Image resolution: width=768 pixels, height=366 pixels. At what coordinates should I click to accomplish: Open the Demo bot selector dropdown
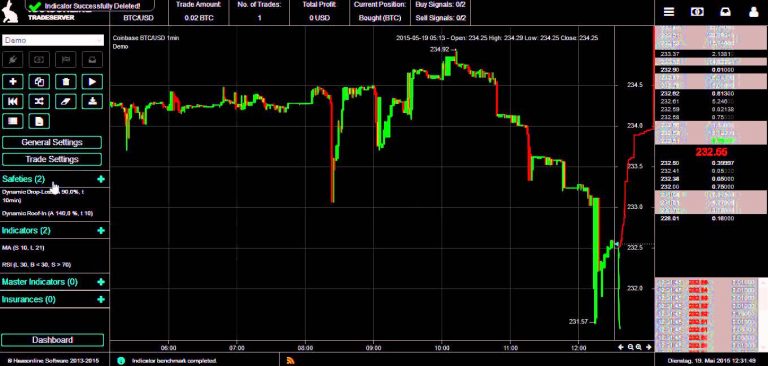[x=53, y=40]
